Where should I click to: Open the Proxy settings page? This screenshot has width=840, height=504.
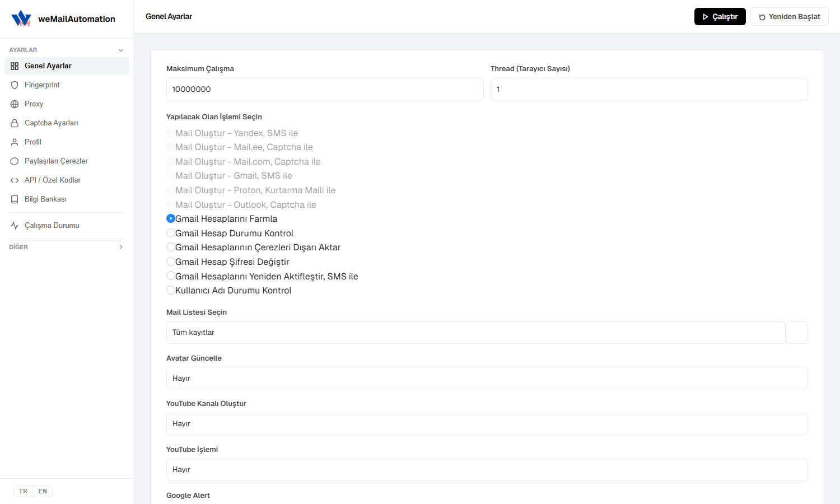(x=67, y=104)
